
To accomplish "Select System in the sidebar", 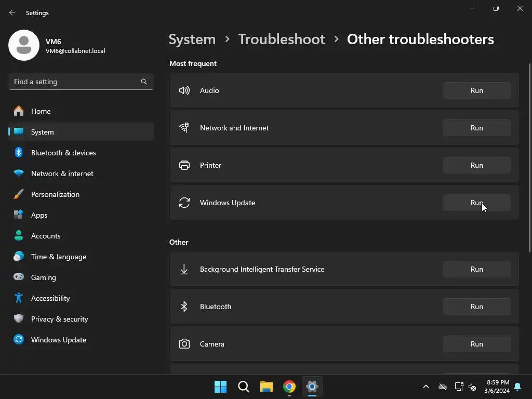I will click(x=81, y=131).
